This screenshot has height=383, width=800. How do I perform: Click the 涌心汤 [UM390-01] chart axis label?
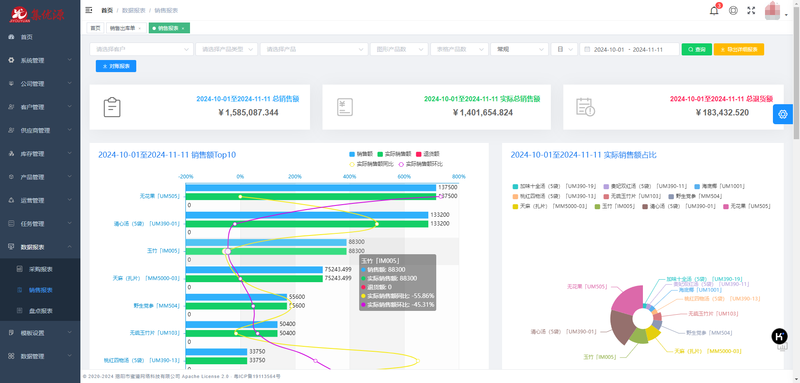(x=147, y=223)
